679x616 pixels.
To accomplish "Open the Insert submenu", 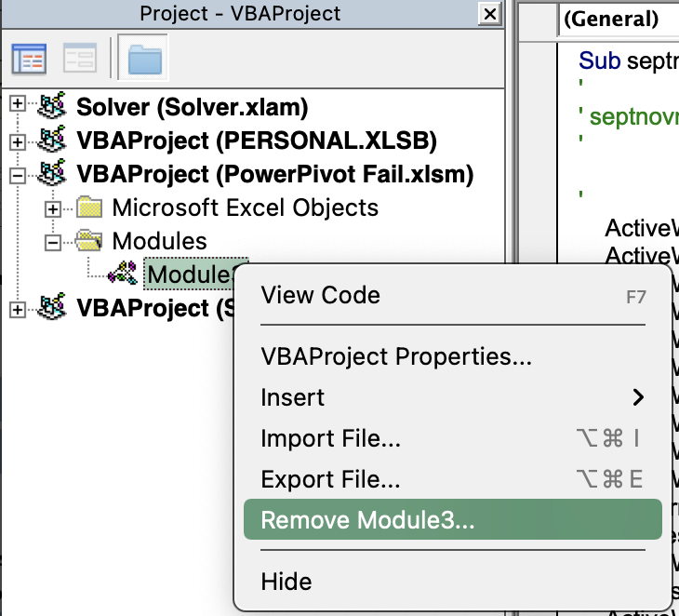I will pyautogui.click(x=453, y=397).
